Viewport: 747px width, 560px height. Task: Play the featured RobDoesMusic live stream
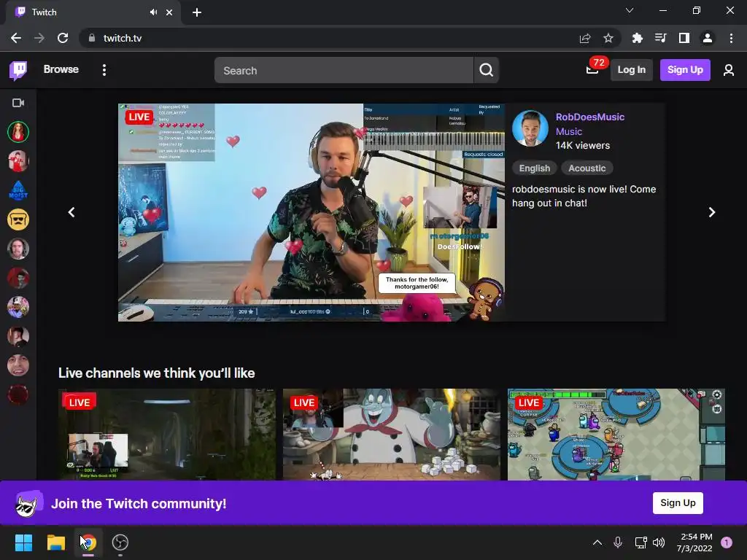311,212
